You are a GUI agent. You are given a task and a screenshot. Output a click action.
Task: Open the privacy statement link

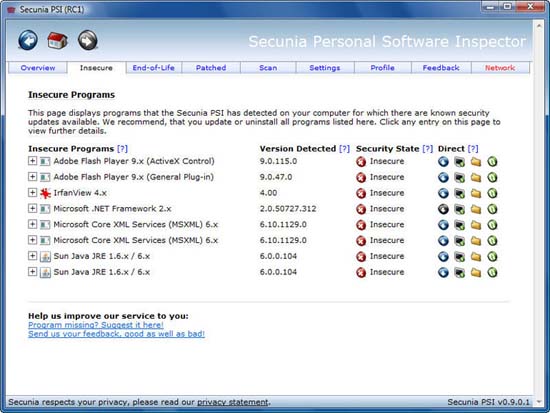pos(232,402)
